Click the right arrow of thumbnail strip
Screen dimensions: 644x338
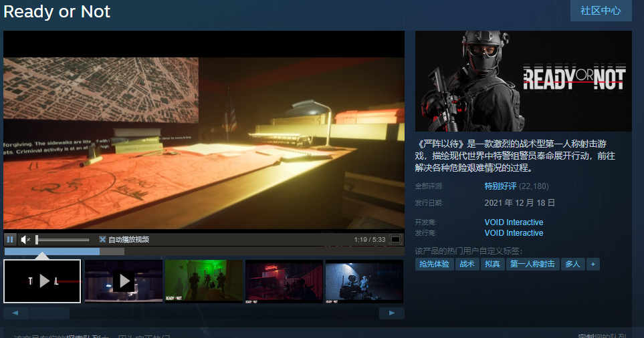(391, 313)
